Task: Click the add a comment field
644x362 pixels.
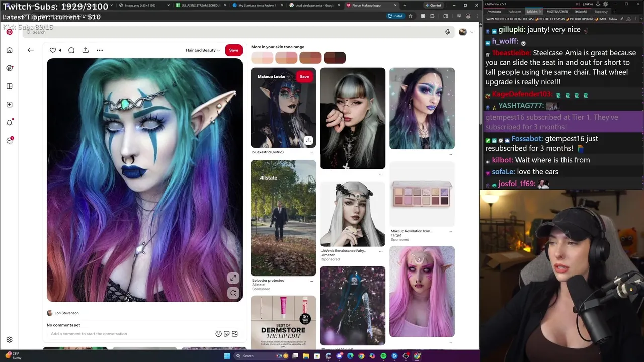Action: 132,334
